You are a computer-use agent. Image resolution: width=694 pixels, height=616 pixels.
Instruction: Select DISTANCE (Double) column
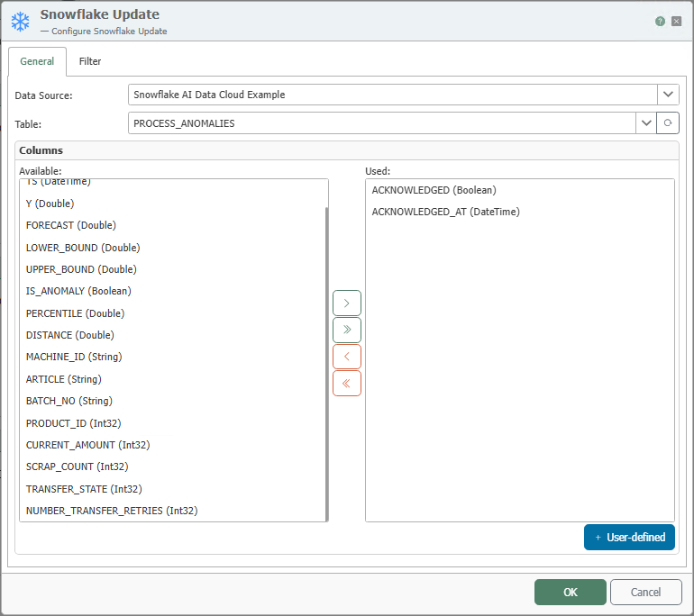(172, 335)
